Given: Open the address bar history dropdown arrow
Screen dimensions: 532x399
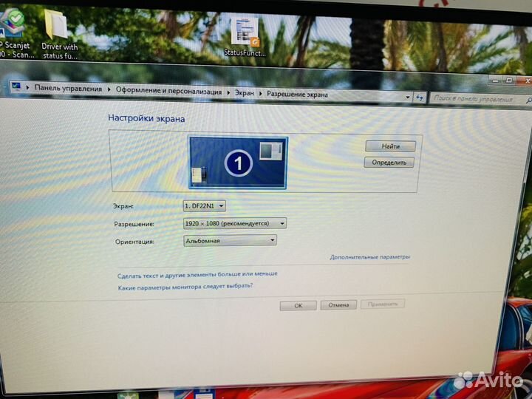Looking at the screenshot, I should pos(407,96).
